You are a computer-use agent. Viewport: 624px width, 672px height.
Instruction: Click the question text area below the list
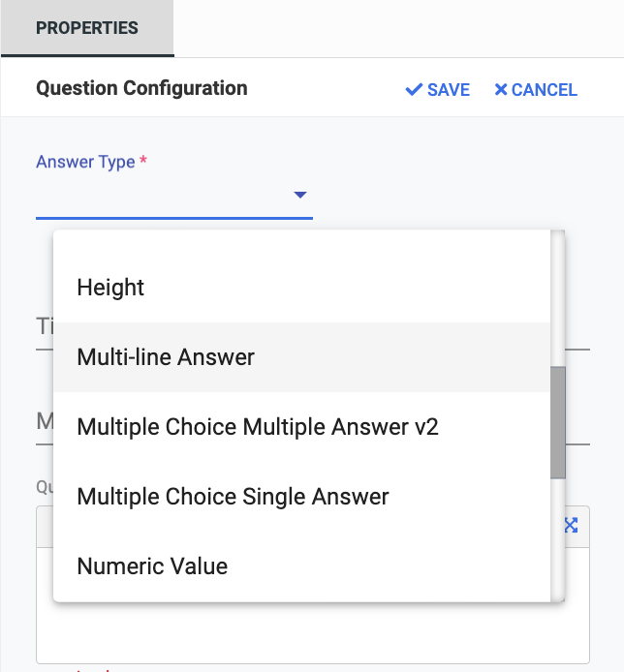(312, 634)
